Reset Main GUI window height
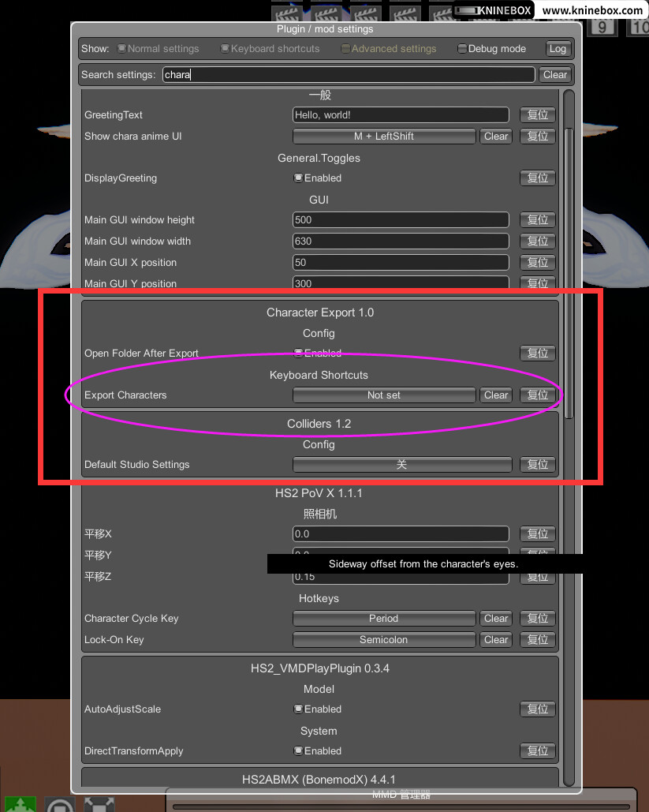The height and width of the screenshot is (812, 649). 538,220
